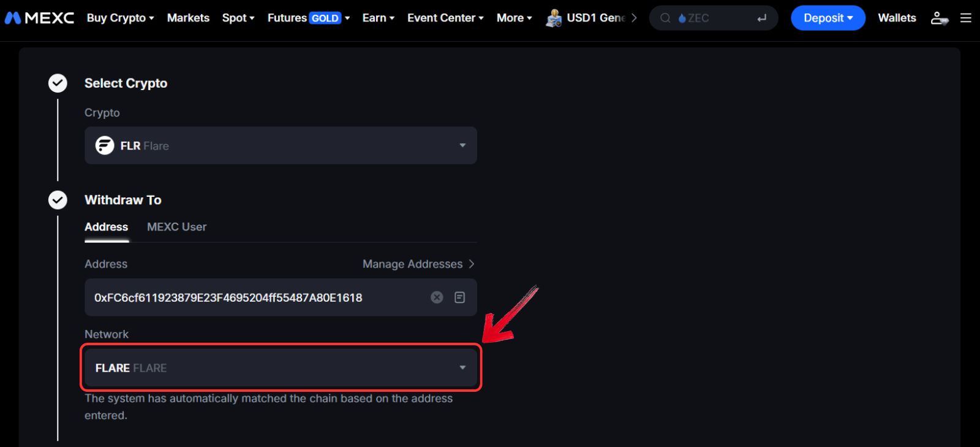Viewport: 980px width, 447px height.
Task: Click the withdrawal address input field
Action: click(245, 297)
